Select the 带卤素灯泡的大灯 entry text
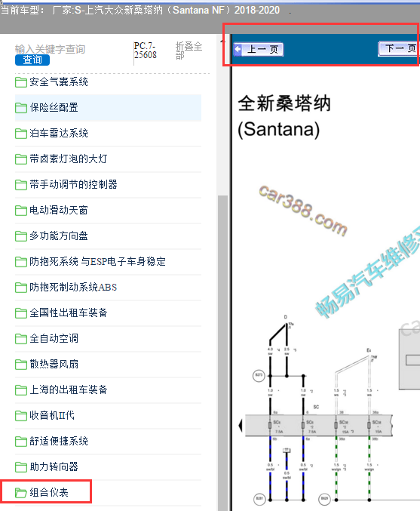 click(x=69, y=159)
